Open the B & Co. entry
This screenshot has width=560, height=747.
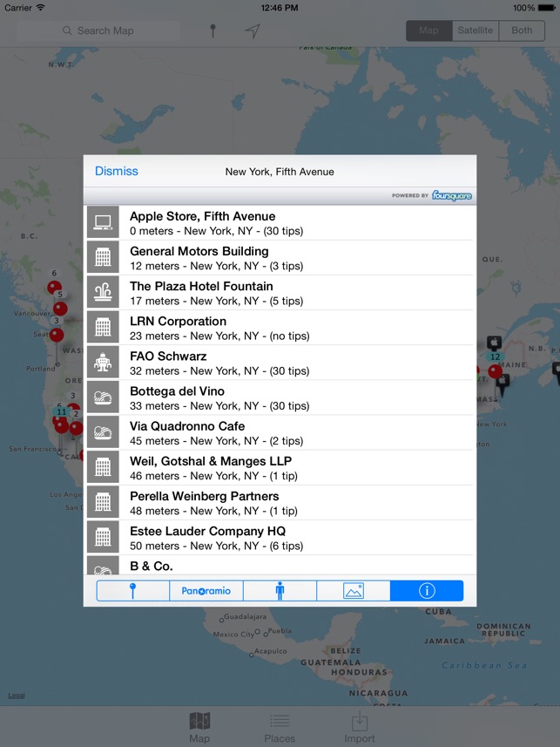(280, 565)
